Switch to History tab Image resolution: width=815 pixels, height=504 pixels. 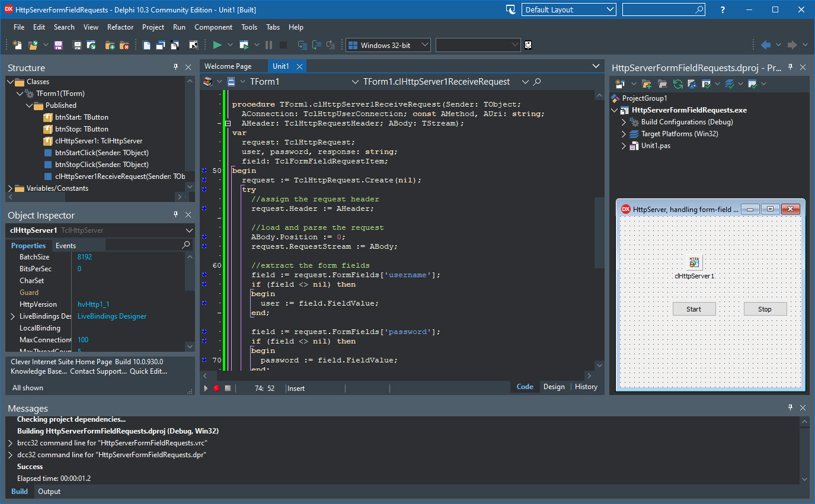[586, 387]
